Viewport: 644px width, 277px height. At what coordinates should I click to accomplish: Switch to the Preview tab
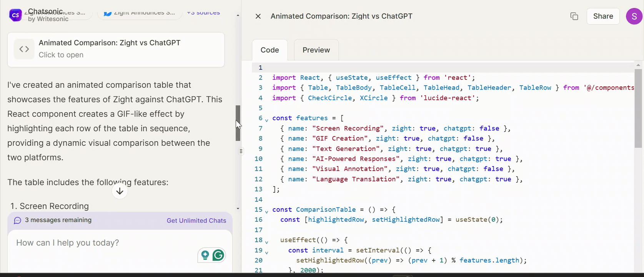(316, 50)
